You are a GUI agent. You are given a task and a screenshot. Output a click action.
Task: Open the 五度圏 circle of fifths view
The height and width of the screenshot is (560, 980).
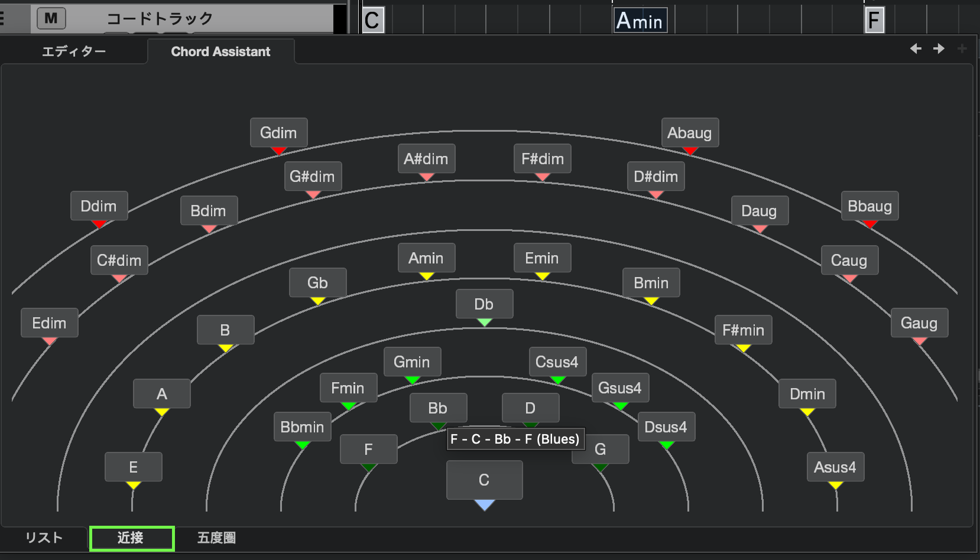click(216, 538)
